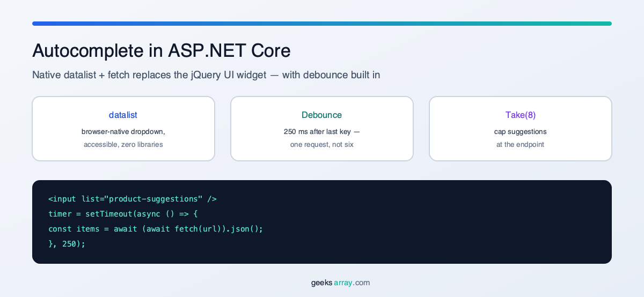
Task: Select the 'datalist' card title
Action: 123,115
